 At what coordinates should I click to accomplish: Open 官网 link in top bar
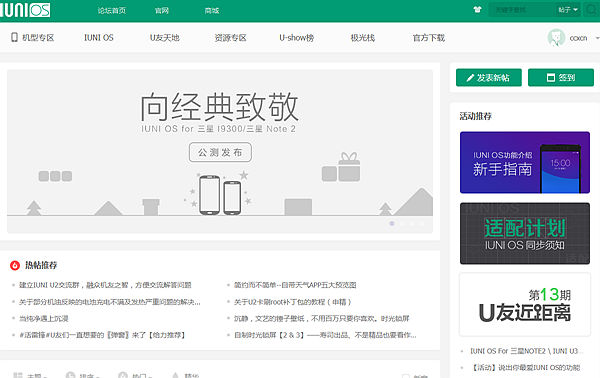[x=162, y=11]
